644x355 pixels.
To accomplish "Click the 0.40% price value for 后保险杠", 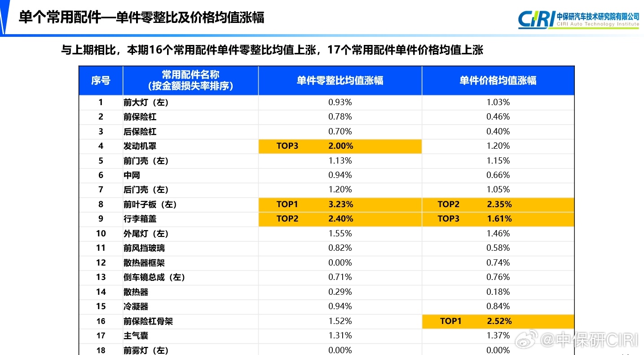I will click(x=498, y=132).
